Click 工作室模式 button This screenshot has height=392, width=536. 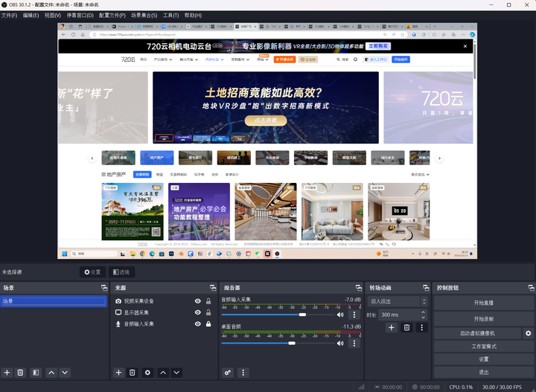click(x=484, y=346)
